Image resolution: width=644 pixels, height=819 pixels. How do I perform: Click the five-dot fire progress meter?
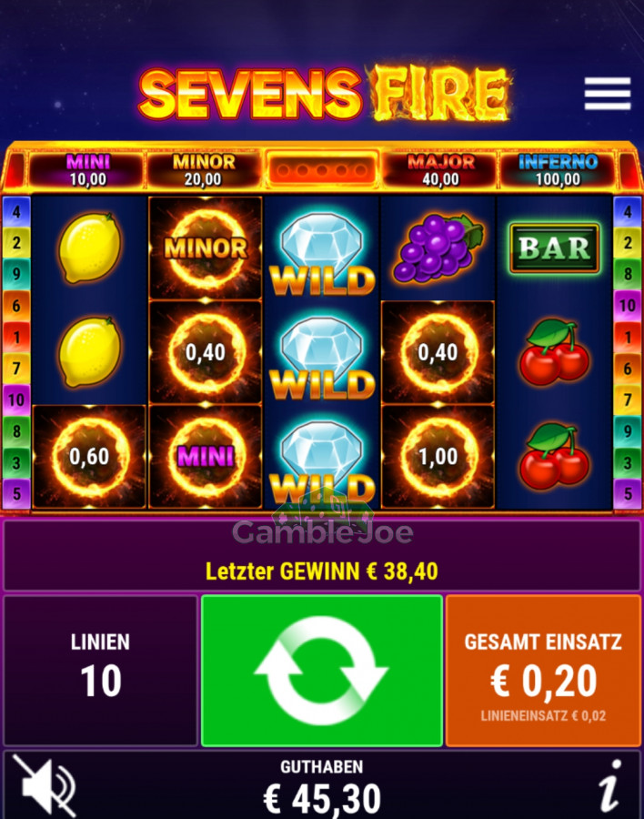322,170
